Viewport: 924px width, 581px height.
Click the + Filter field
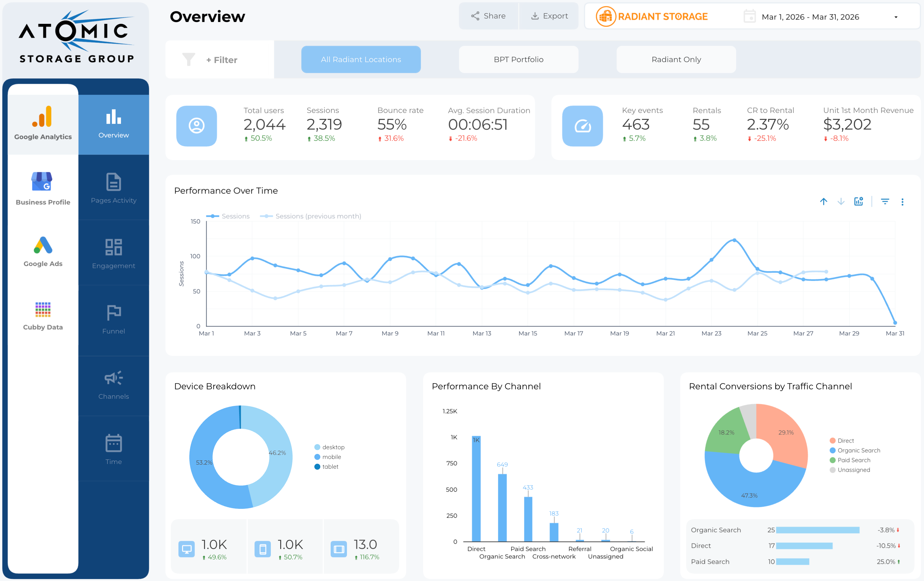click(222, 60)
